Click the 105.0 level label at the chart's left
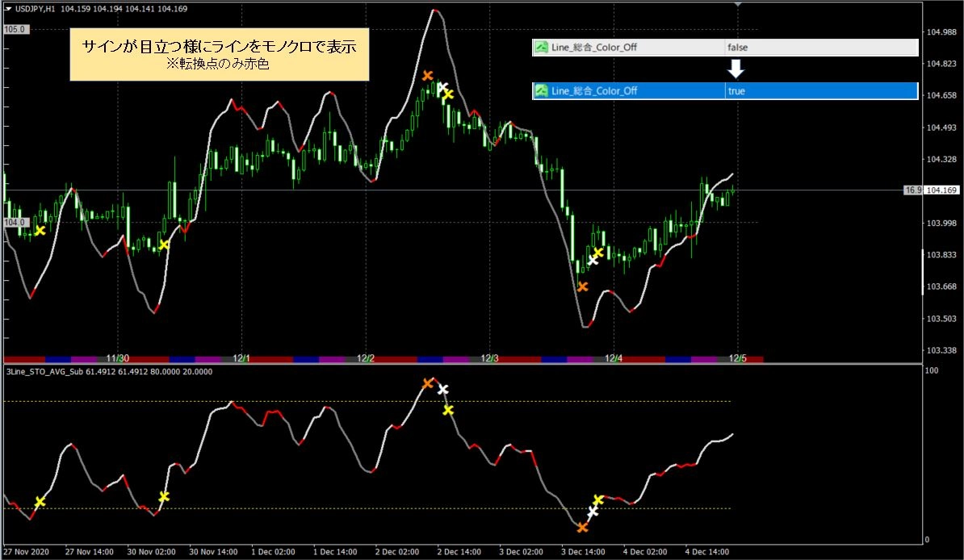Screen dimensions: 964x560 (15, 29)
